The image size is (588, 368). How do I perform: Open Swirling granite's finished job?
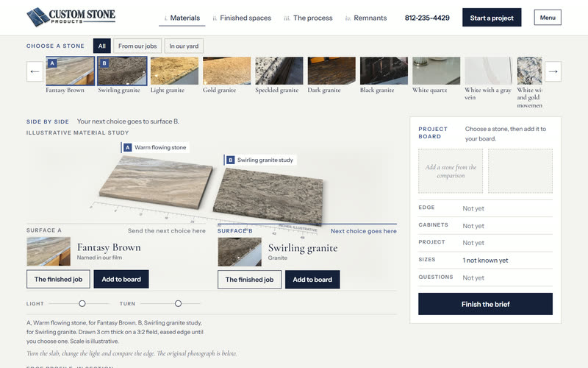point(249,280)
